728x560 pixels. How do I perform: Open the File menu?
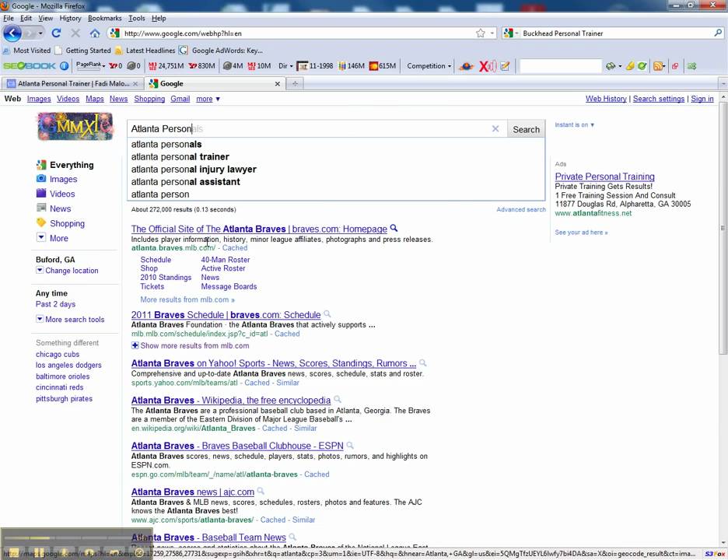click(9, 18)
